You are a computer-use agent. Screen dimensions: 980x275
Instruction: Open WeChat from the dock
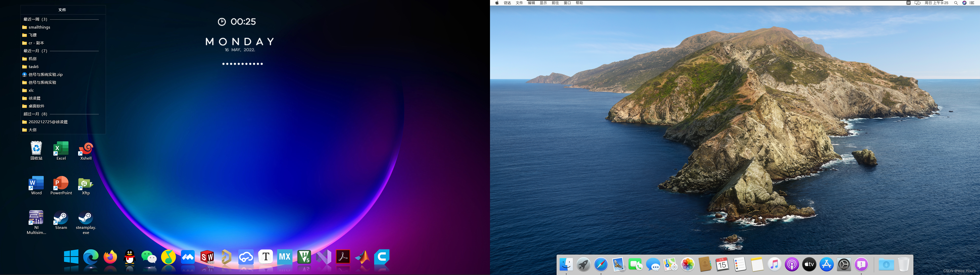click(149, 257)
